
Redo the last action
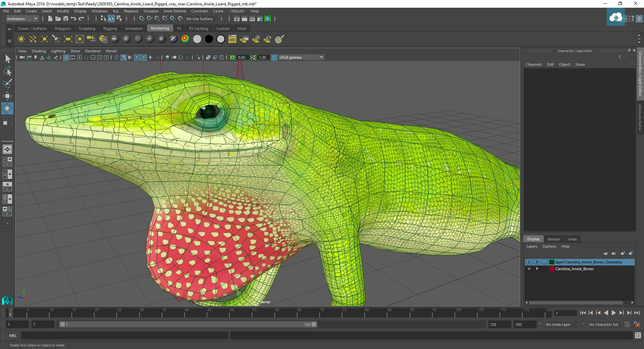81,19
